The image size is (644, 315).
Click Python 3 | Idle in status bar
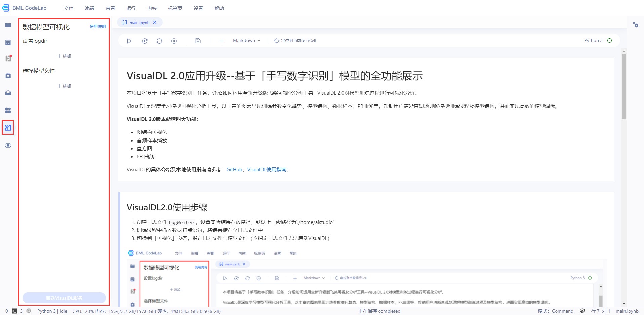pyautogui.click(x=52, y=311)
